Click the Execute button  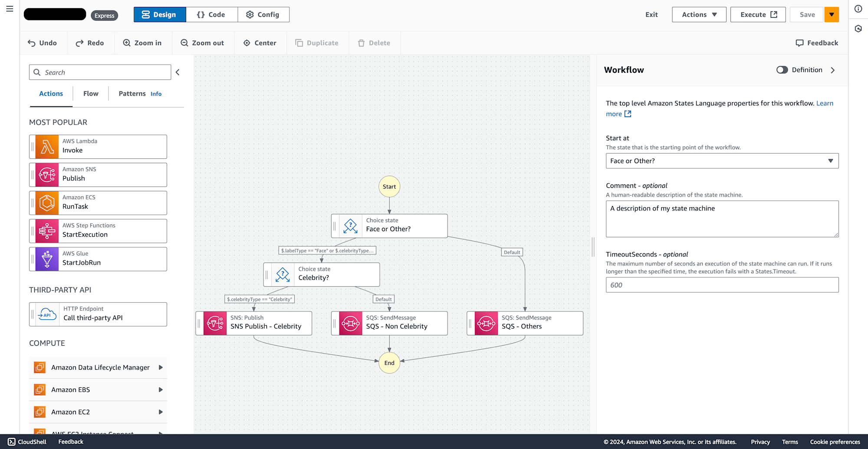point(758,14)
